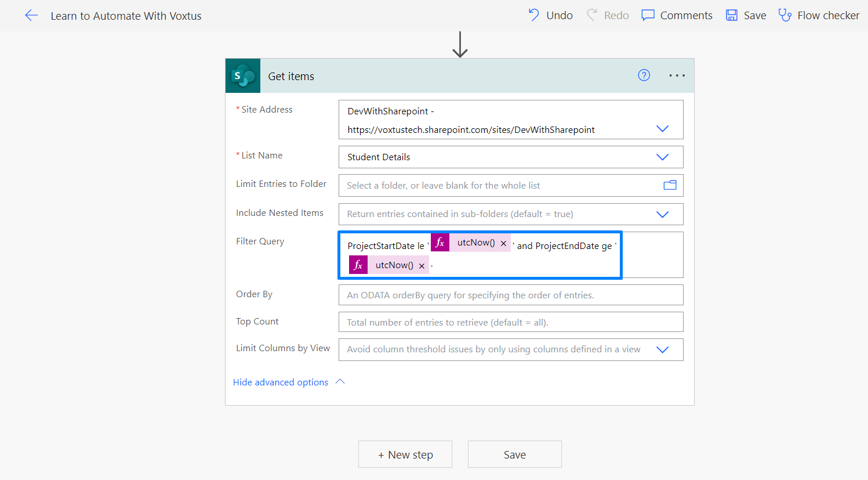Click the Redo label in the top bar
The width and height of the screenshot is (868, 480).
click(616, 15)
